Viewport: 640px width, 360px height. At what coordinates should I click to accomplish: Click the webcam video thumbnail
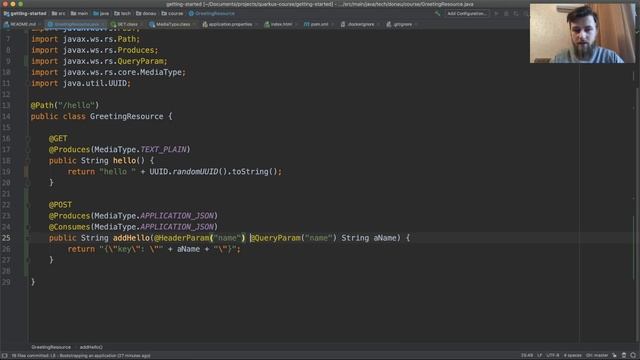(582, 33)
